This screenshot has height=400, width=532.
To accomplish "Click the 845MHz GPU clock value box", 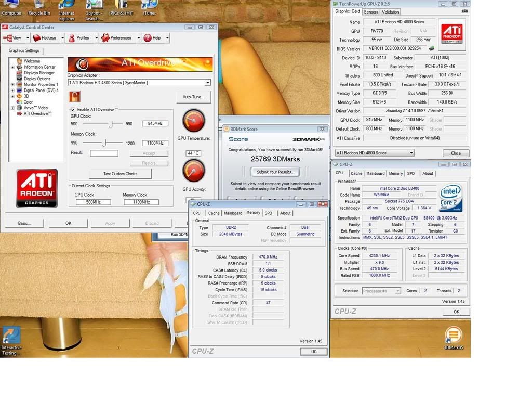I will pos(155,124).
